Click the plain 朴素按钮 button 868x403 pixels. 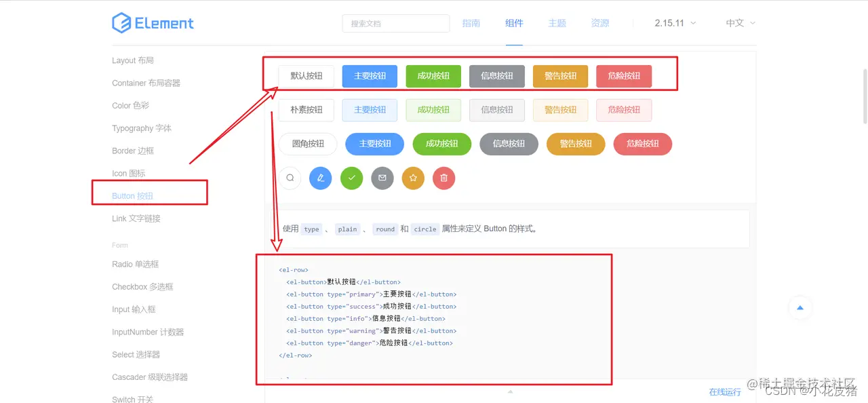tap(306, 110)
